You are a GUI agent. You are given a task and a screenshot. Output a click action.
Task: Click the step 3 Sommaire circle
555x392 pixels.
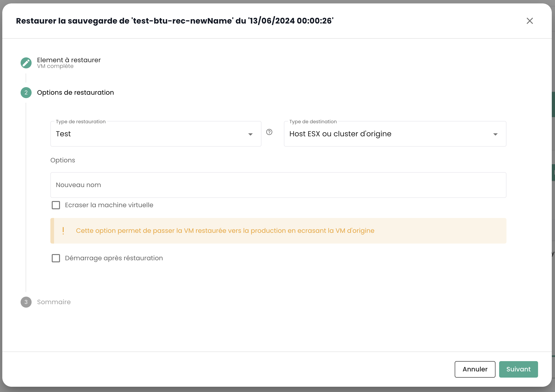click(26, 302)
